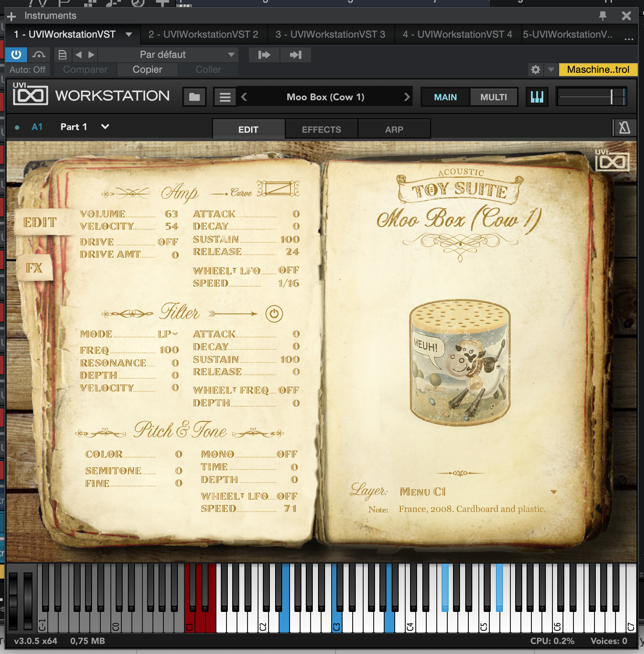Viewport: 644px width, 654px height.
Task: Select the EDIT bookmark on the book
Action: 40,222
